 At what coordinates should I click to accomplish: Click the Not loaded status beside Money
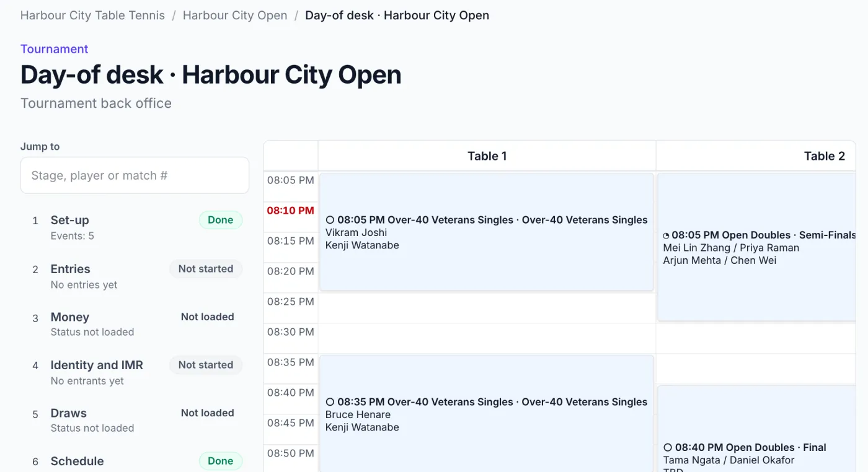point(208,317)
